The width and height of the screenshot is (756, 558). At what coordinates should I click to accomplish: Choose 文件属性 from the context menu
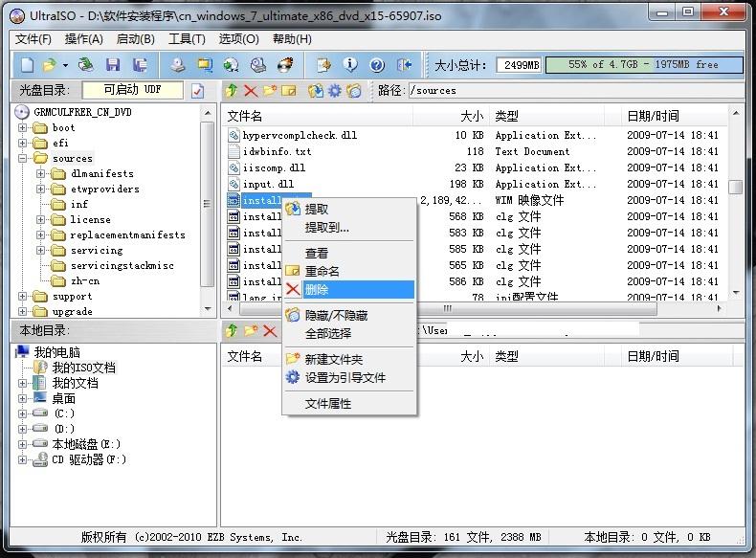(x=349, y=403)
